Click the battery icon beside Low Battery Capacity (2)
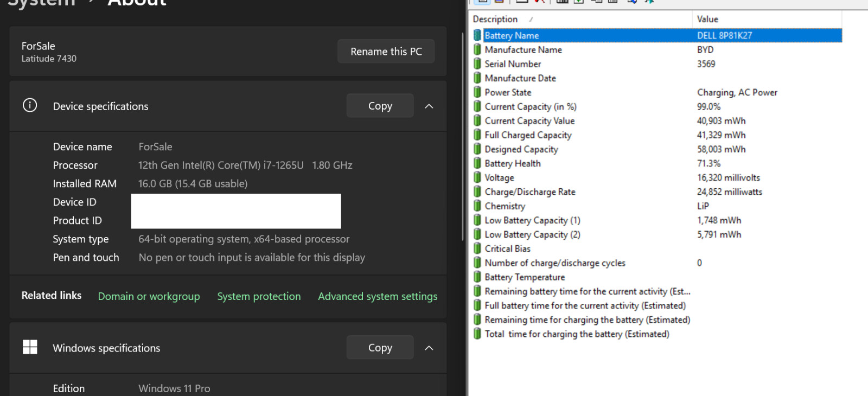This screenshot has height=396, width=868. point(477,234)
